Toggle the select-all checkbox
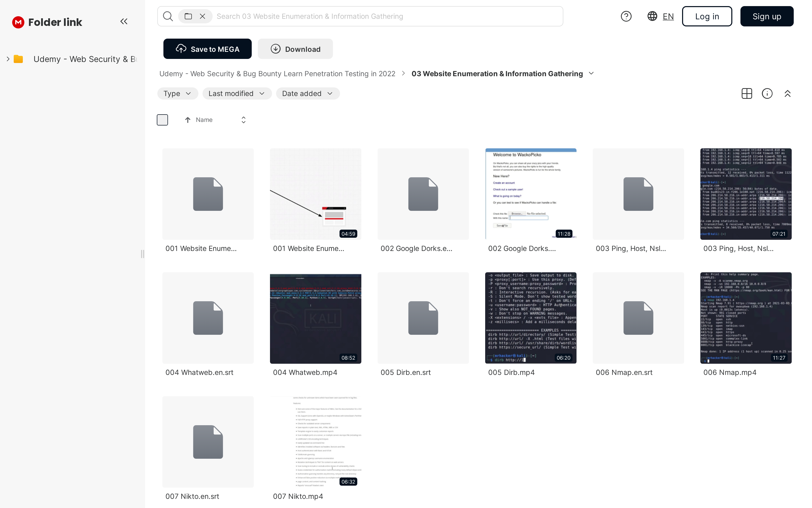The height and width of the screenshot is (508, 812). 162,120
